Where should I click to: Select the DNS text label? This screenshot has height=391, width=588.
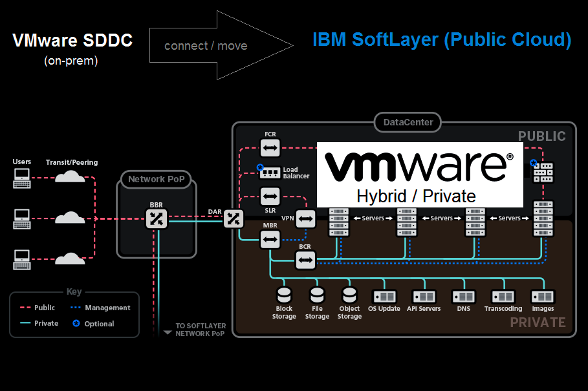(464, 309)
